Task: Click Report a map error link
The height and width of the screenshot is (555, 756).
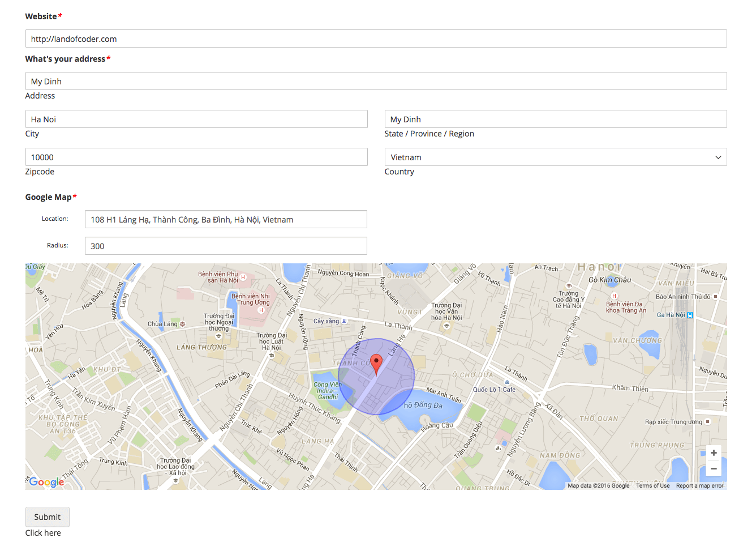Action: [x=699, y=486]
